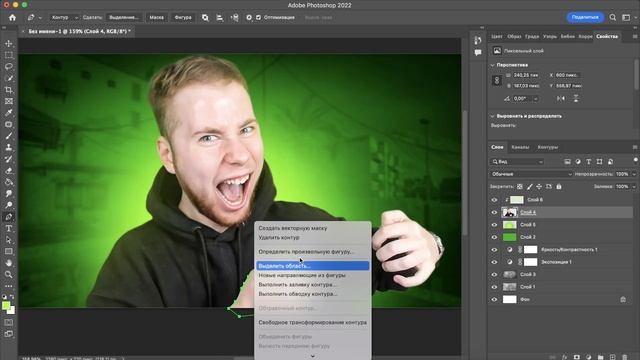Image resolution: width=640 pixels, height=360 pixels.
Task: Collapse the Выровнять и распределить section
Action: (x=492, y=116)
